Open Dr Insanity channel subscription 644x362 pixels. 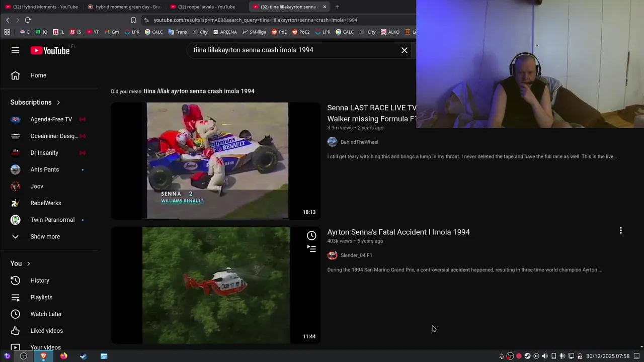[x=49, y=153]
